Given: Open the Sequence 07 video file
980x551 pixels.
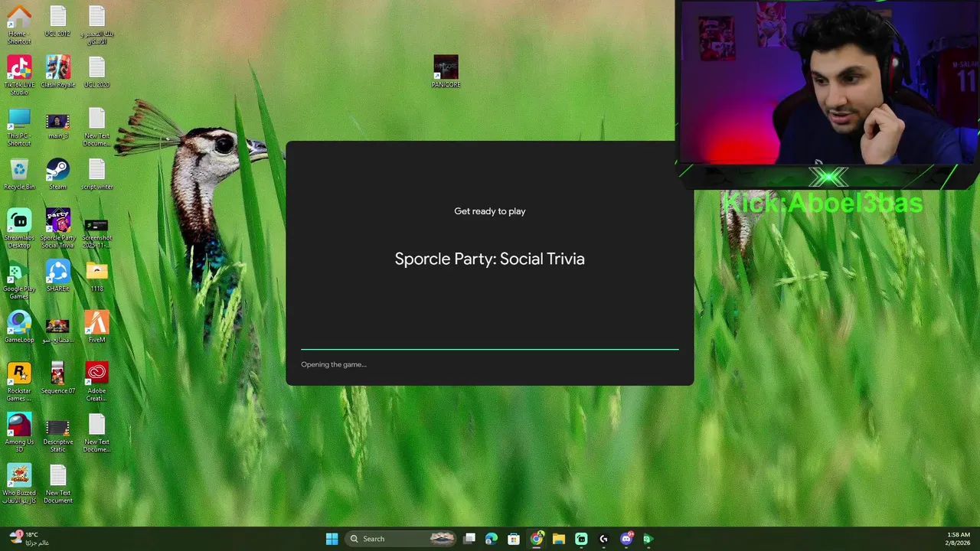Looking at the screenshot, I should [x=57, y=378].
